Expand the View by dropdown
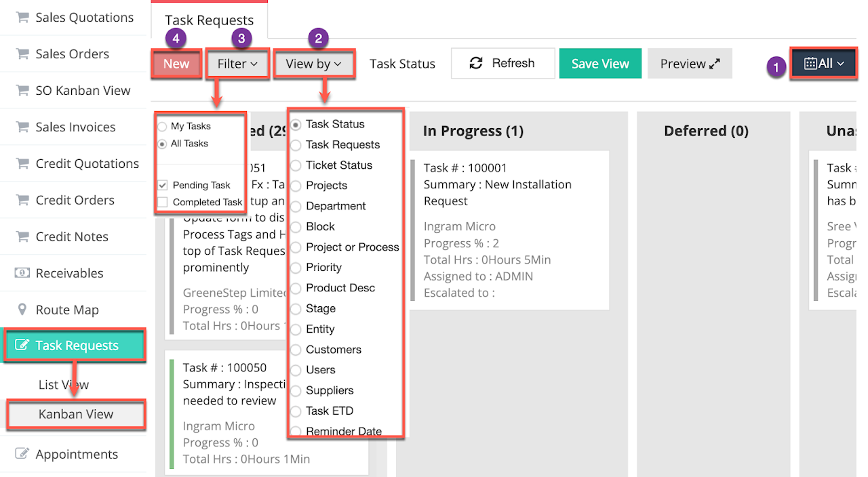 coord(313,64)
